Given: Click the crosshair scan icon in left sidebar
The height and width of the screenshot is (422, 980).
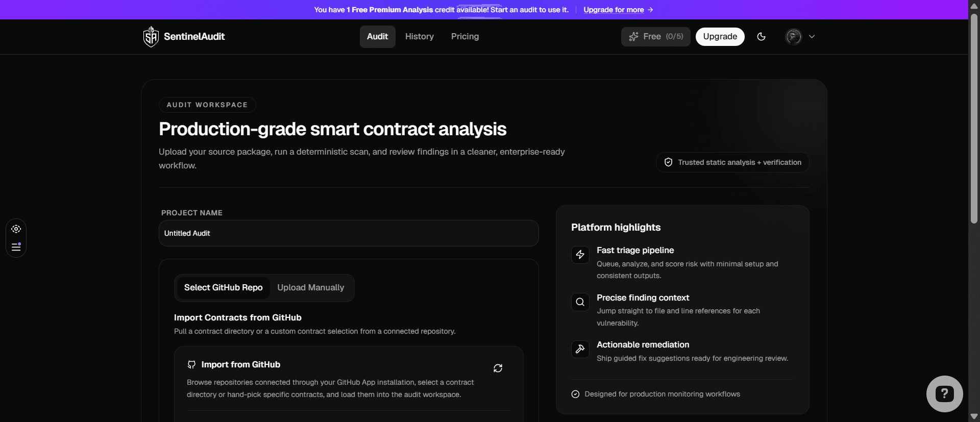Looking at the screenshot, I should click(x=16, y=229).
